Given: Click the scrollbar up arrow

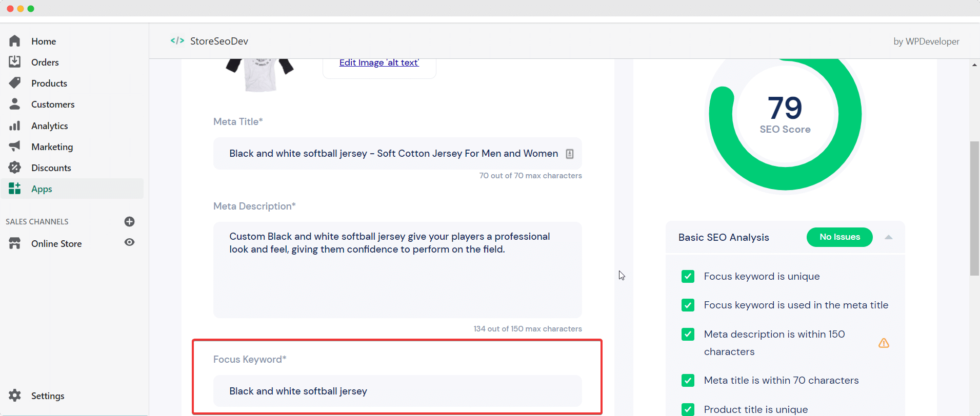Looking at the screenshot, I should pyautogui.click(x=974, y=65).
